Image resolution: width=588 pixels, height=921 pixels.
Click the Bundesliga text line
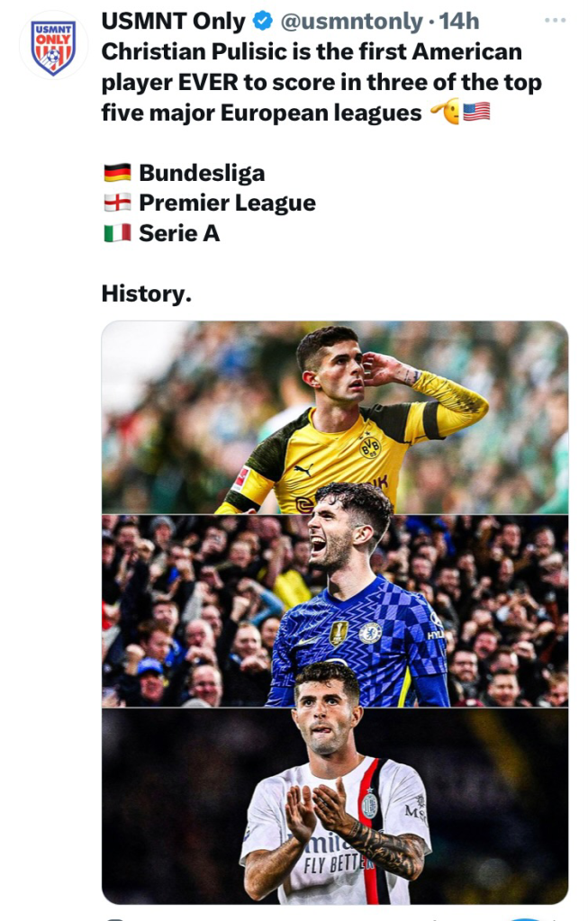coord(202,173)
